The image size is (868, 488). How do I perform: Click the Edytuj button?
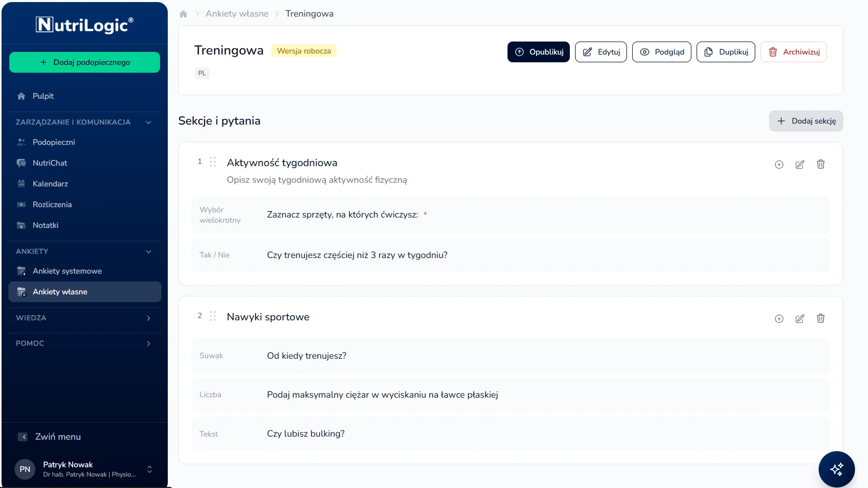(x=601, y=52)
